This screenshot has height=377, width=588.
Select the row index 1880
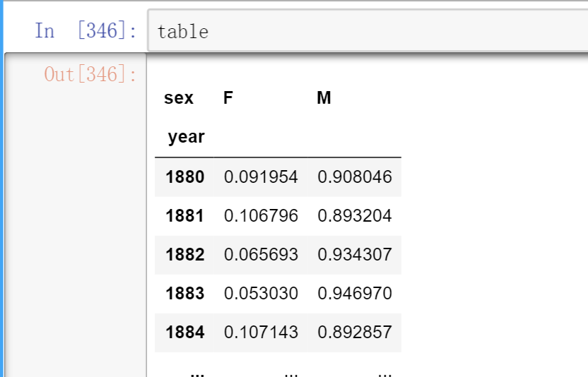pos(185,177)
